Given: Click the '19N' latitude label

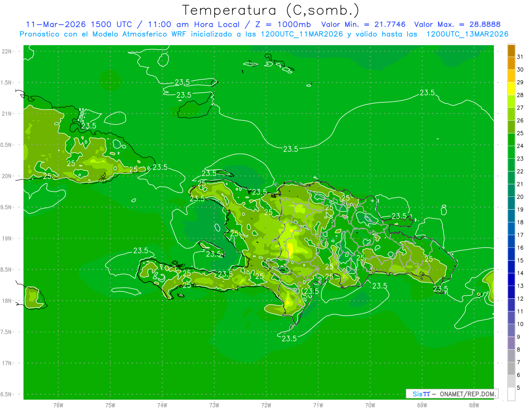Looking at the screenshot, I should click(x=7, y=239).
